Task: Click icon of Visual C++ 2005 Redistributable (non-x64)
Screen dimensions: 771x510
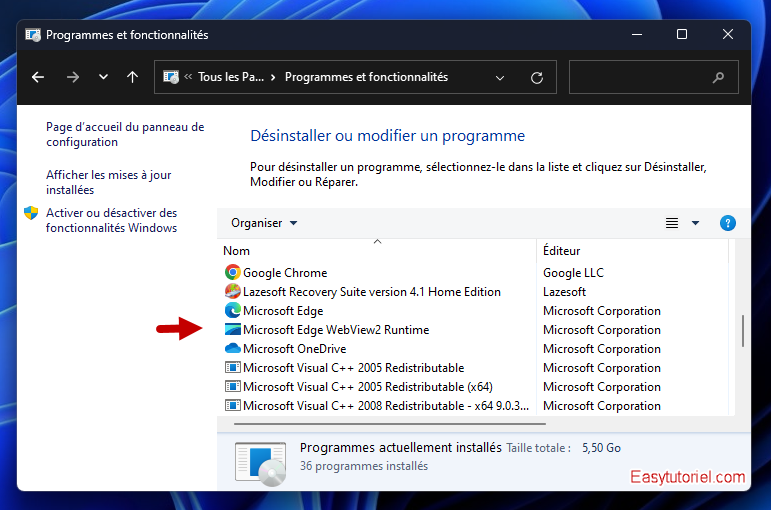Action: 233,367
